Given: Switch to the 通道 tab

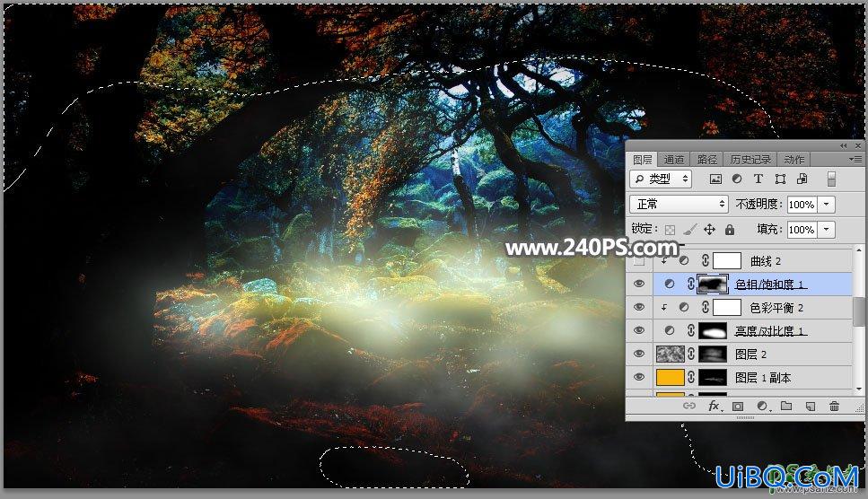Looking at the screenshot, I should click(674, 160).
